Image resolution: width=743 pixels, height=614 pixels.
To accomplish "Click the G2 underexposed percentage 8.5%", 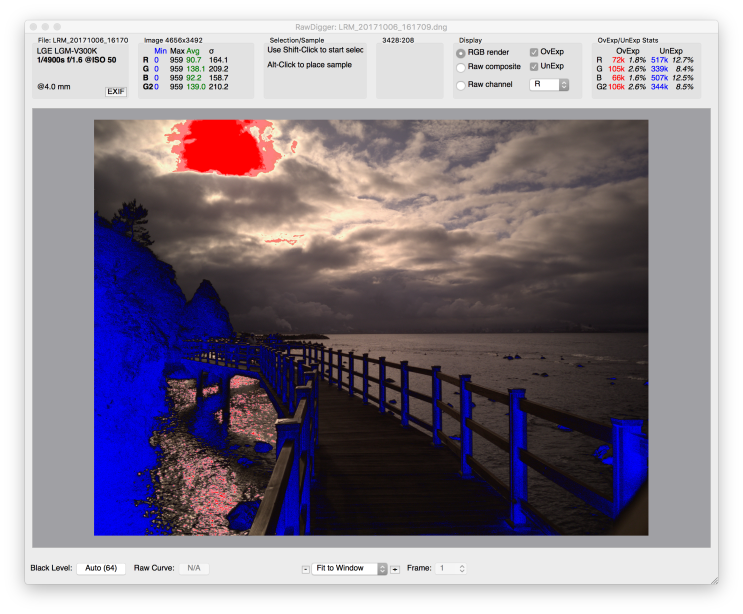I will (684, 87).
